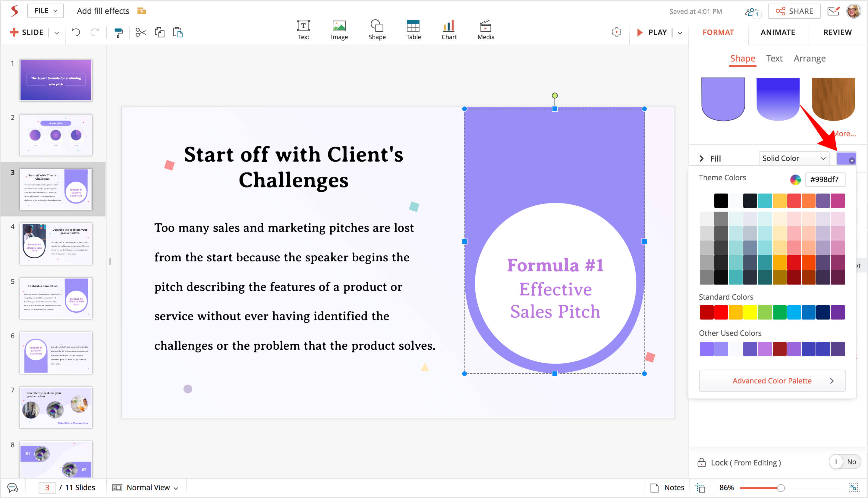Click the format painter icon

click(118, 33)
